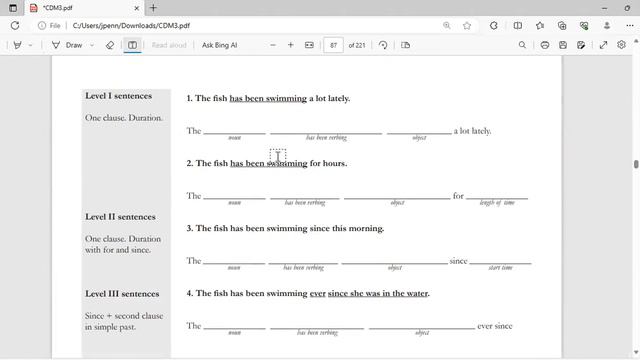The height and width of the screenshot is (360, 640).
Task: Restore down the browser window
Action: (x=627, y=8)
